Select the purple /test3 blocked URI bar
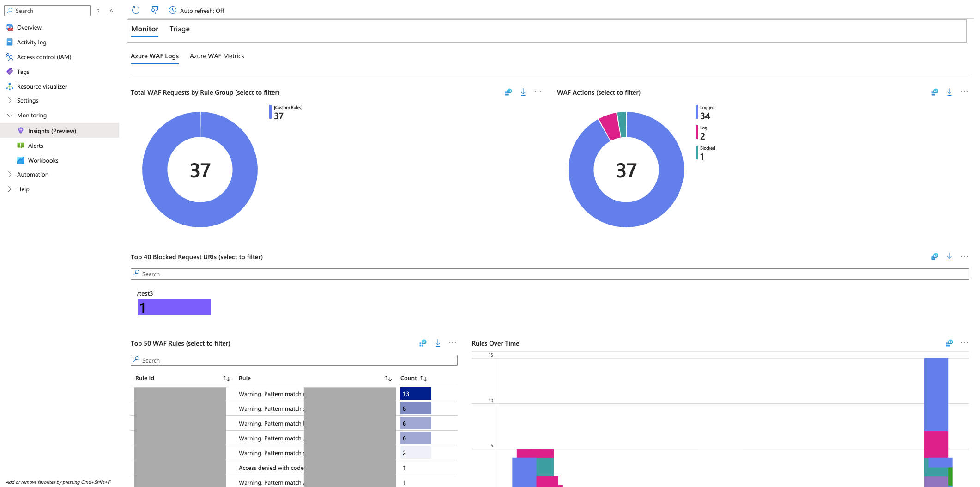The height and width of the screenshot is (487, 980). (174, 307)
